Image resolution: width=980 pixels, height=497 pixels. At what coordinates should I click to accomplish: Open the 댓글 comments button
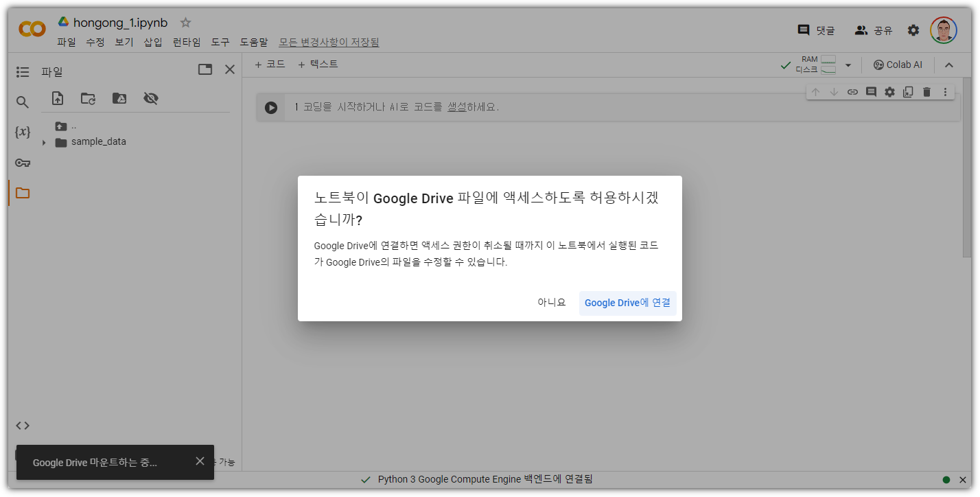click(816, 30)
